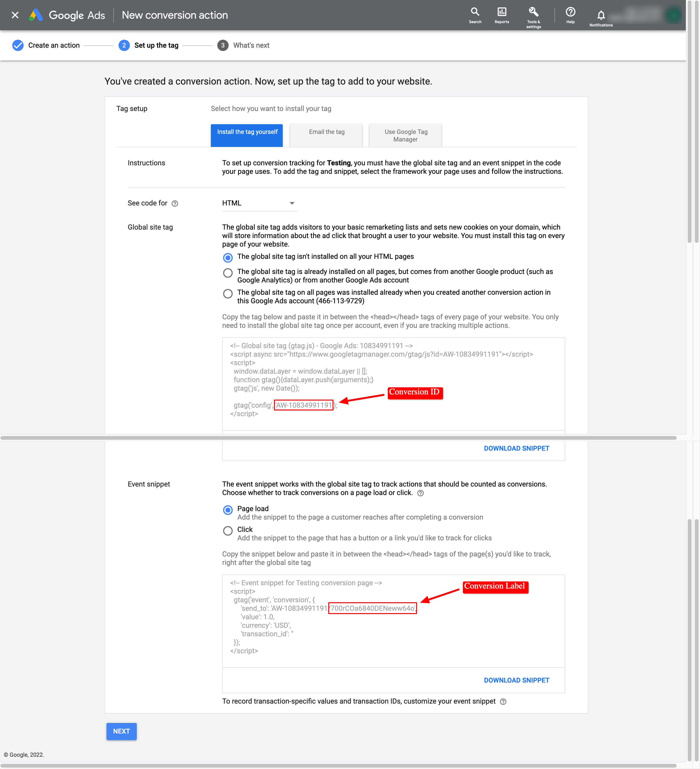Download the event snippet

coord(516,680)
